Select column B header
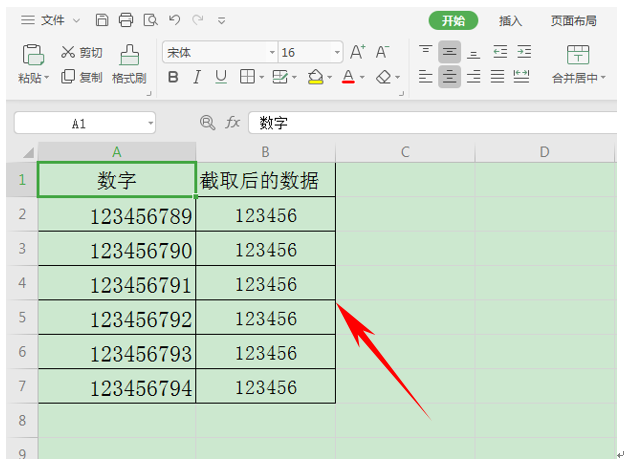Screen dimensions: 626x462 (x=265, y=152)
